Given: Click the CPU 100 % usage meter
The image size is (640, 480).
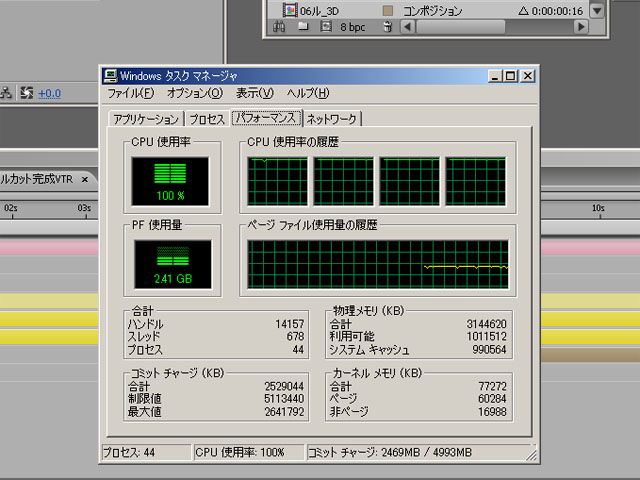Looking at the screenshot, I should (x=170, y=181).
